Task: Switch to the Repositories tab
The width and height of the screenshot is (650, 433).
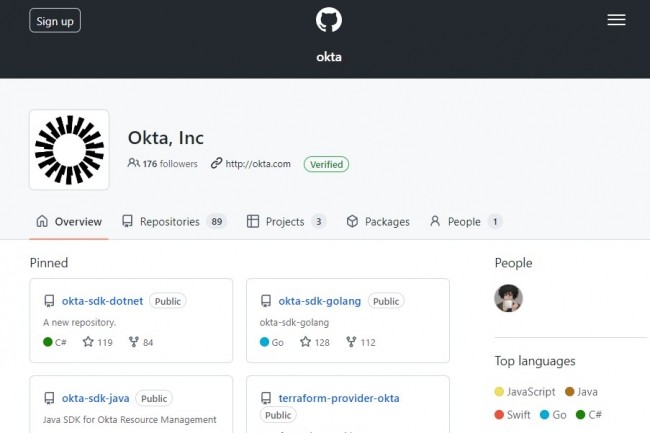Action: [x=173, y=222]
